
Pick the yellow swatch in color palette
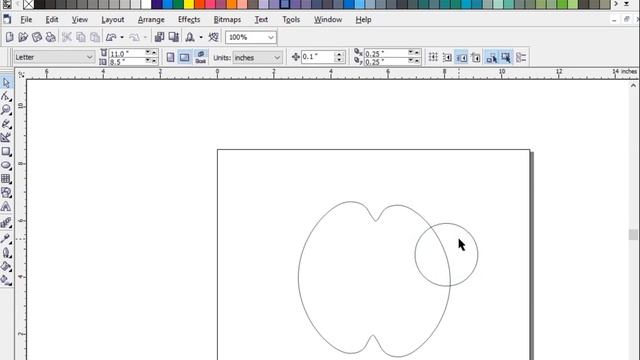(189, 4)
